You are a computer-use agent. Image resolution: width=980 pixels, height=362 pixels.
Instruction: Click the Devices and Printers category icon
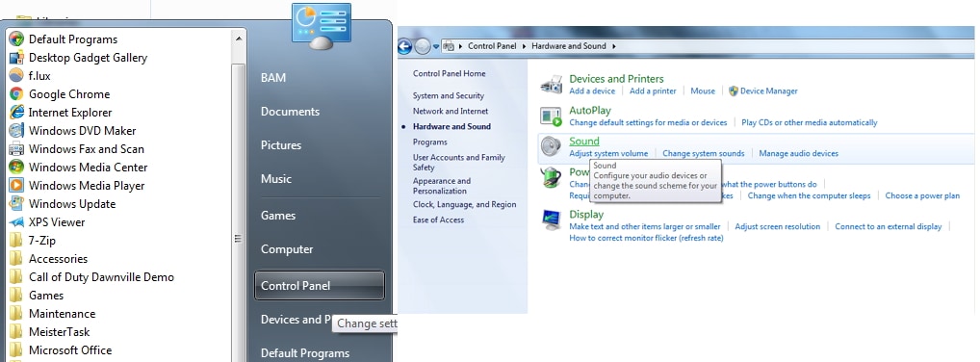pos(551,85)
